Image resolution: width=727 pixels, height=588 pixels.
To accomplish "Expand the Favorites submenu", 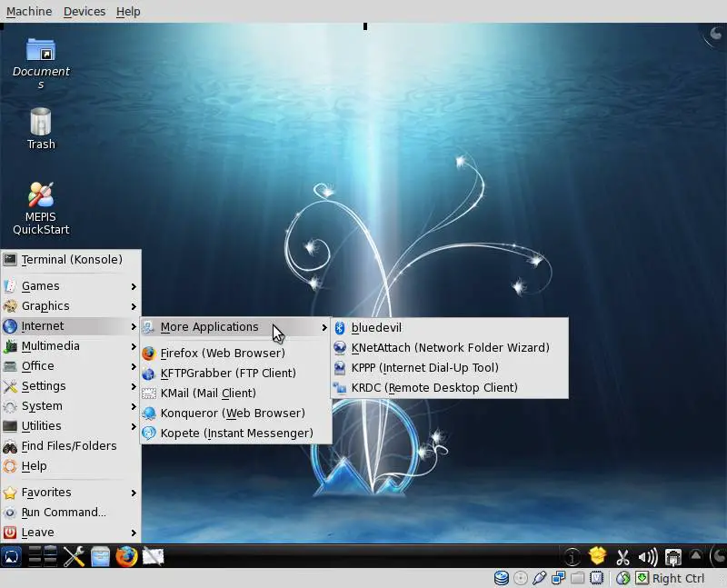I will pyautogui.click(x=71, y=492).
